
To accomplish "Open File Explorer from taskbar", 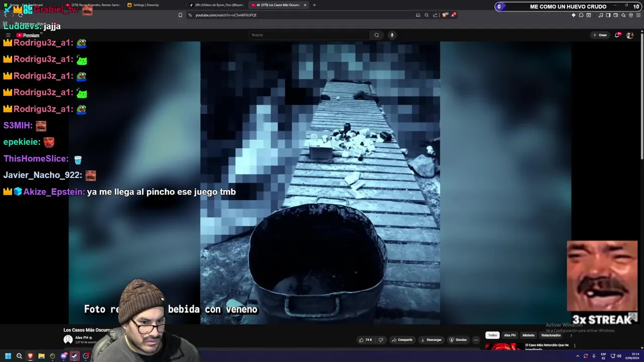I will 41,356.
